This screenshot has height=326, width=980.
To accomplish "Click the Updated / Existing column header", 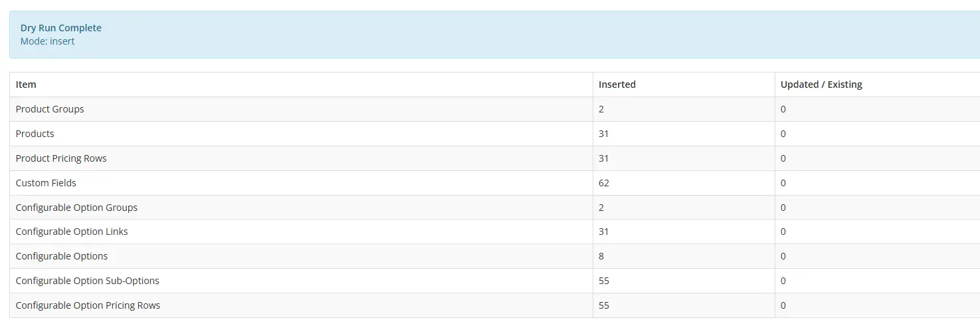I will (821, 84).
